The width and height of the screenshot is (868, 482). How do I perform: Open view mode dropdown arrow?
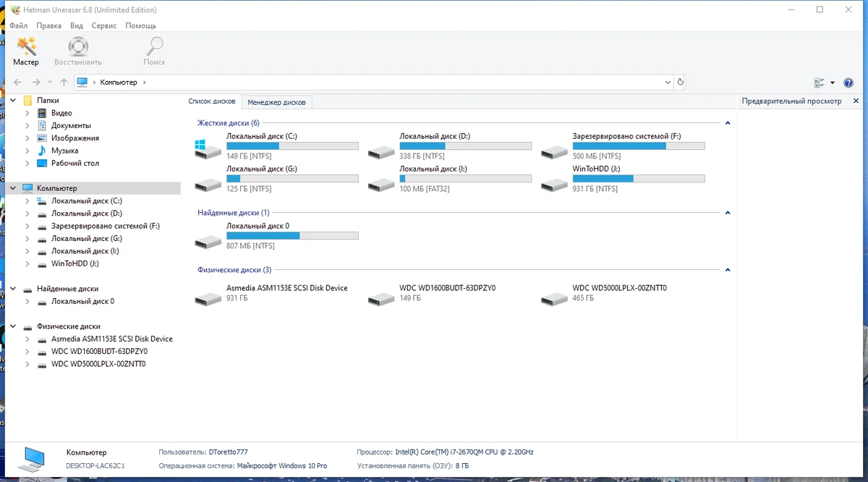pos(832,83)
